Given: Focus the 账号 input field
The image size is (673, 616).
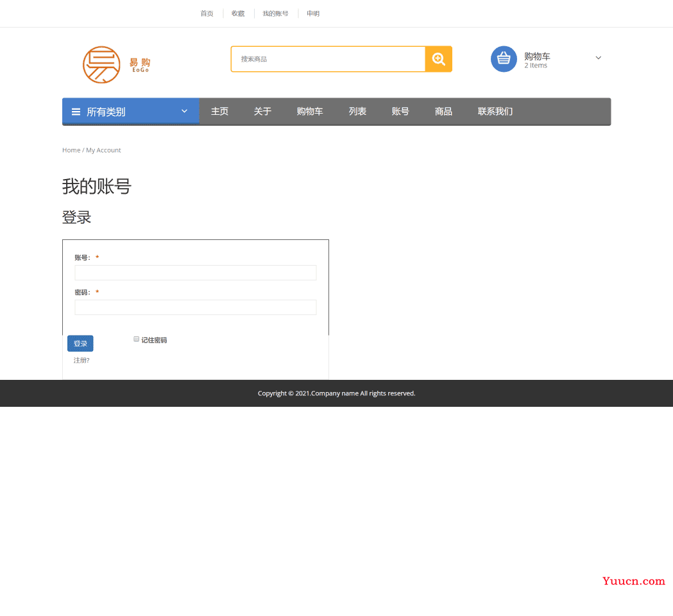Looking at the screenshot, I should pyautogui.click(x=195, y=273).
